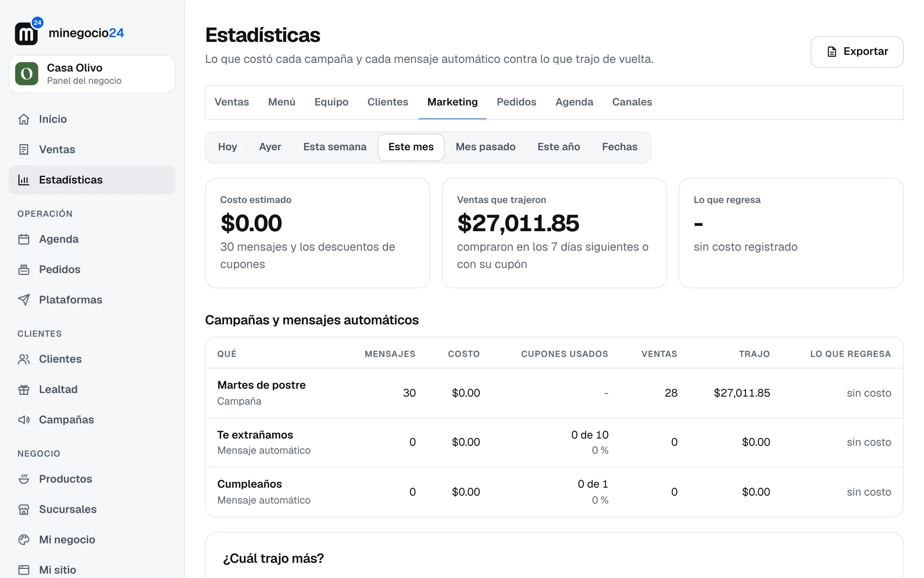
Task: Switch to the Ventas statistics tab
Action: (x=231, y=102)
